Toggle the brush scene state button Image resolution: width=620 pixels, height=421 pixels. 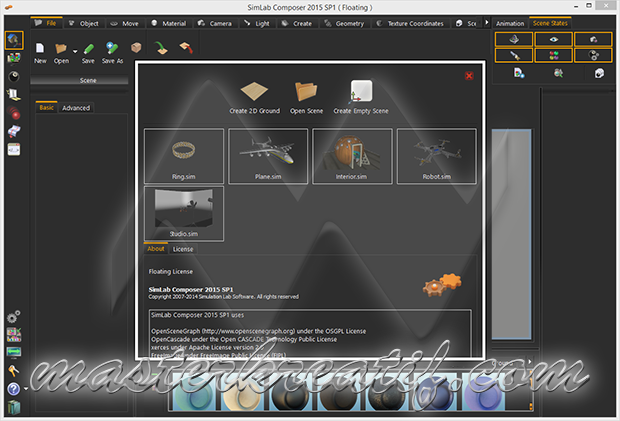516,56
